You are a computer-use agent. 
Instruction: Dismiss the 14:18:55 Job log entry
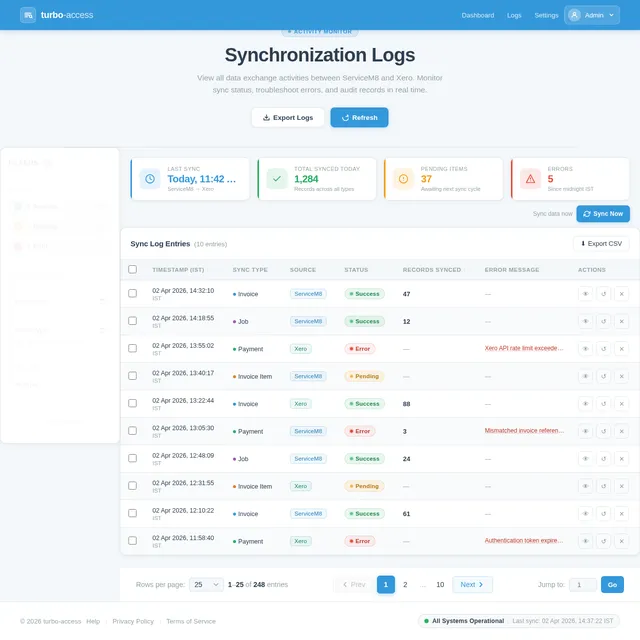click(x=621, y=321)
